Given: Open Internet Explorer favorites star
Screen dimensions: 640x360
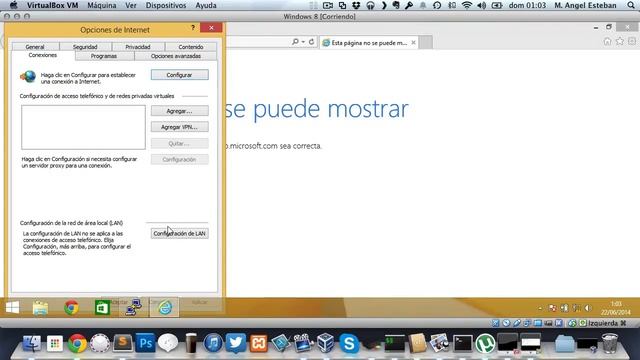Looking at the screenshot, I should pyautogui.click(x=620, y=42).
